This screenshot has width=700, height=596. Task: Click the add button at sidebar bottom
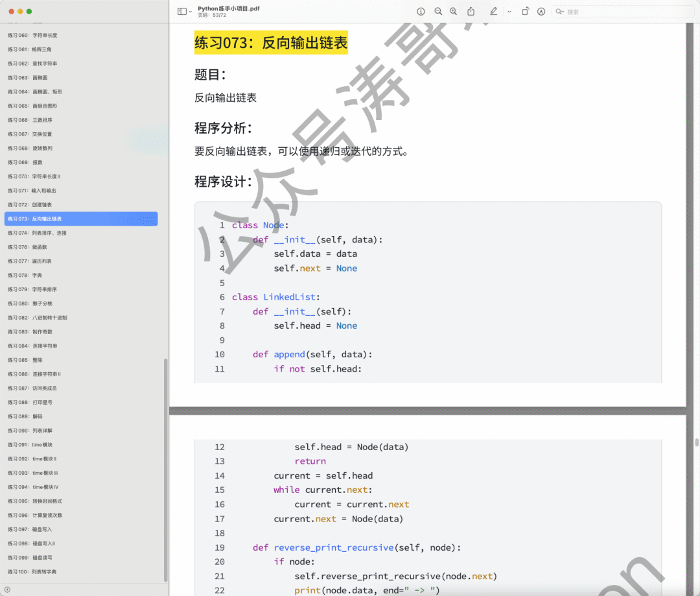coord(7,590)
